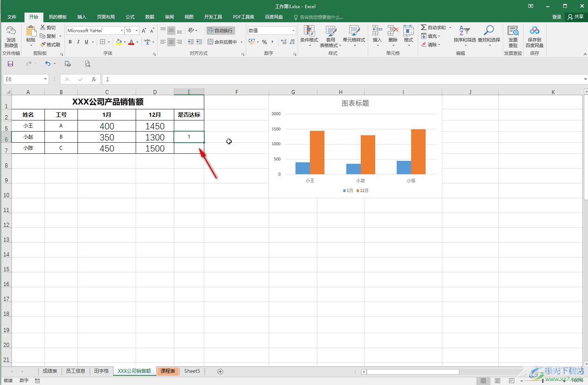Image resolution: width=588 pixels, height=385 pixels.
Task: Toggle Wrap Text (自动换行)
Action: point(220,30)
